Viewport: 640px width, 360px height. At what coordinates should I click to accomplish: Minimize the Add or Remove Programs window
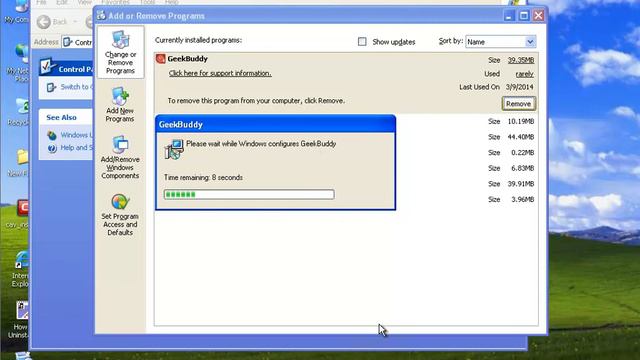(509, 16)
